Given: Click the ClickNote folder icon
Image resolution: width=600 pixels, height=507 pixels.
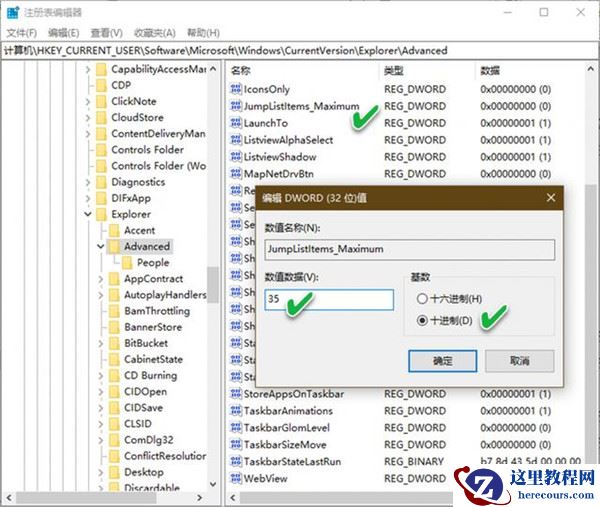Looking at the screenshot, I should coord(101,101).
